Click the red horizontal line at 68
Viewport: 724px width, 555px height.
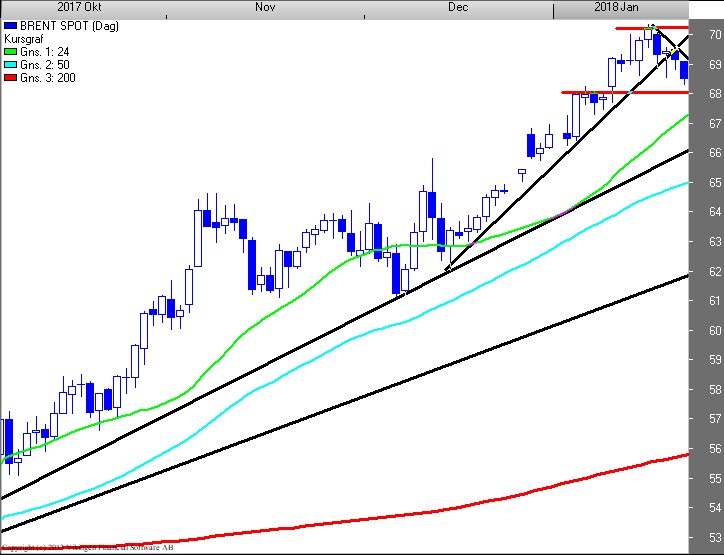point(625,93)
